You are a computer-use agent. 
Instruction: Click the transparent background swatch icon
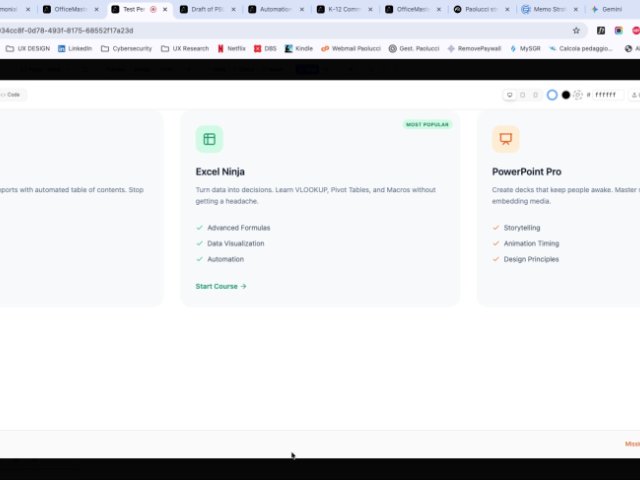click(578, 95)
